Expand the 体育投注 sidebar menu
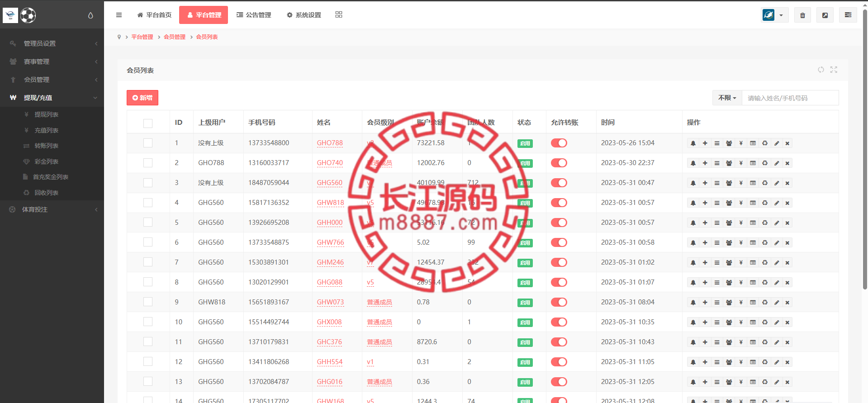Image resolution: width=868 pixels, height=403 pixels. [52, 209]
